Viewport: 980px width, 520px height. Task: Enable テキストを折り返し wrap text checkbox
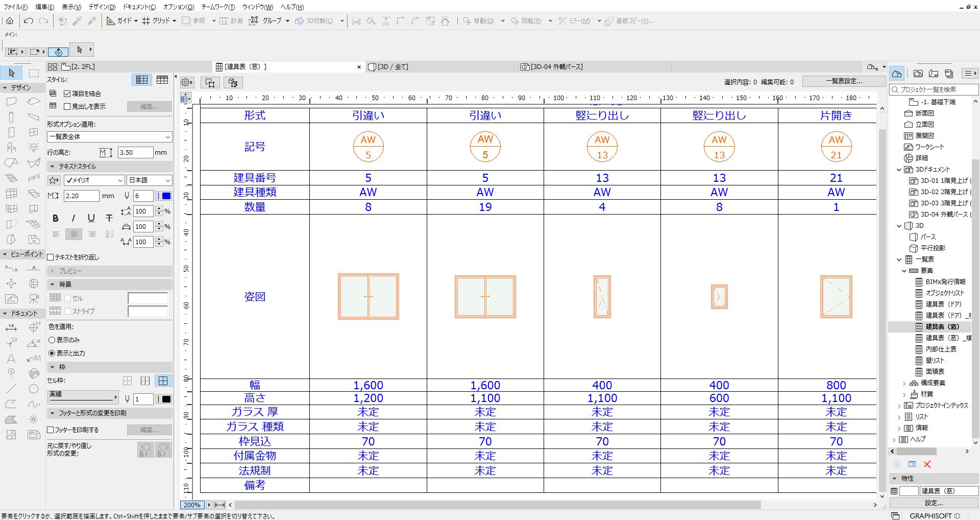(51, 257)
